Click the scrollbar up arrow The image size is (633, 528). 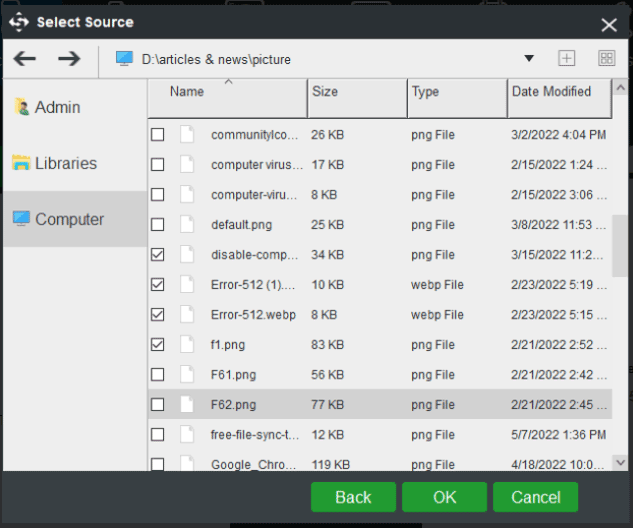click(620, 87)
